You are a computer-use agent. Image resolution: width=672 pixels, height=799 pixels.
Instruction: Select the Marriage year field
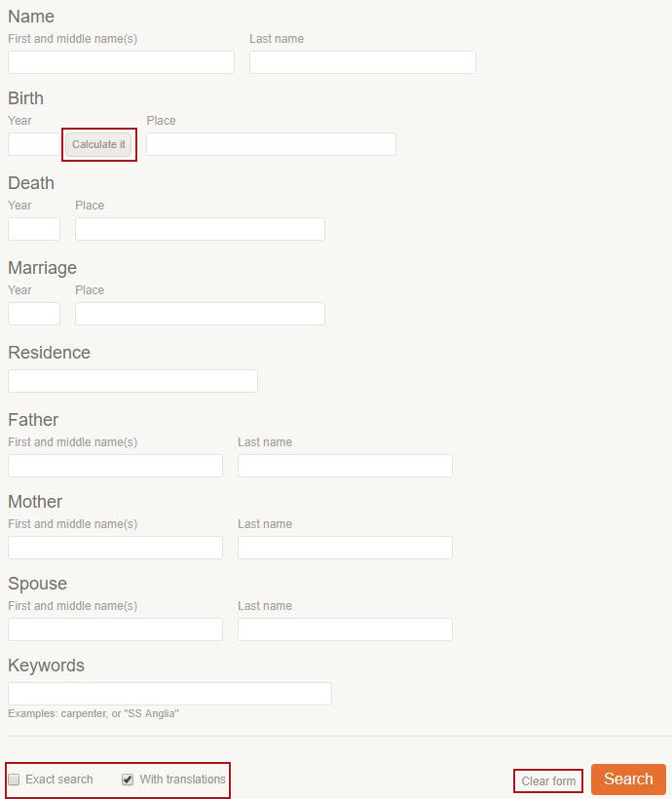tap(34, 314)
